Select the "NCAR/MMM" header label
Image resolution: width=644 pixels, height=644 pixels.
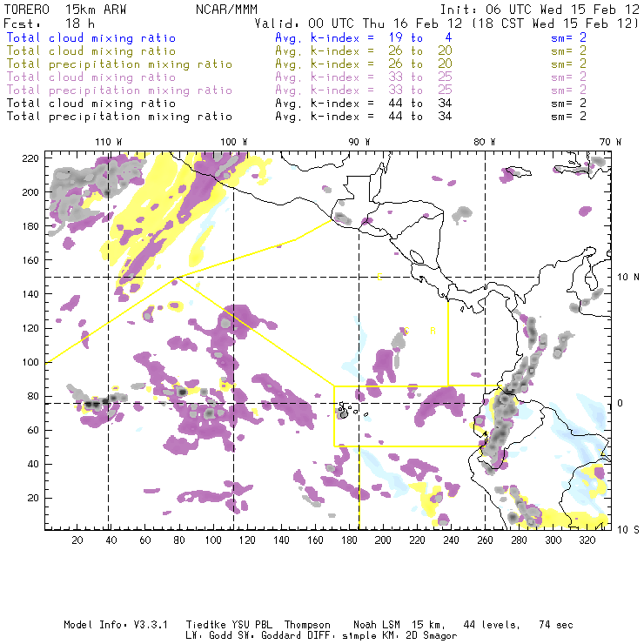tap(226, 10)
